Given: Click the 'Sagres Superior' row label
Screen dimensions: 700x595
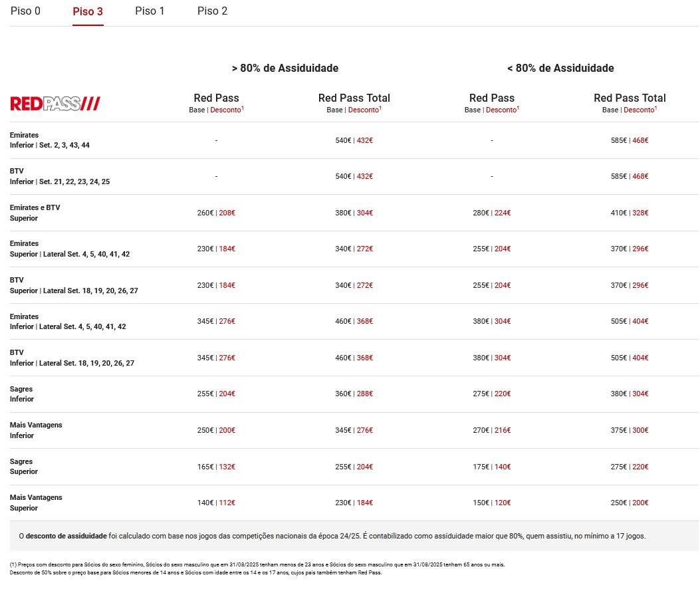Looking at the screenshot, I should tap(24, 467).
